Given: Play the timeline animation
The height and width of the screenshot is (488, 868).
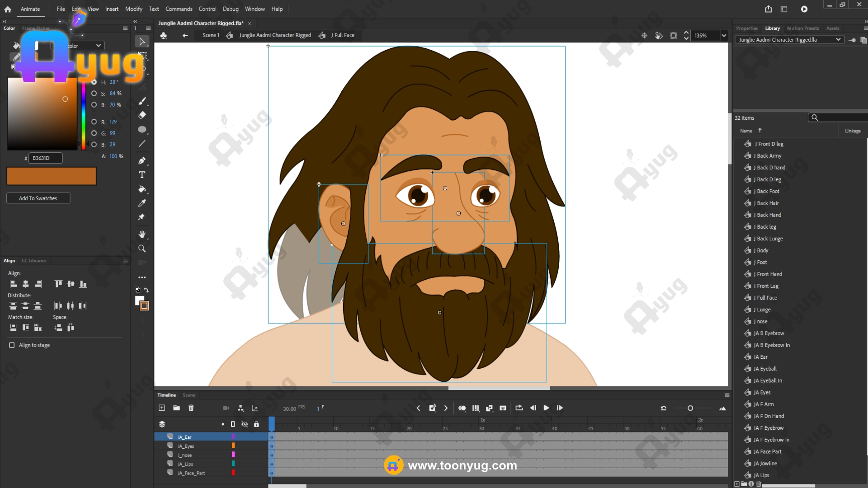Looking at the screenshot, I should (546, 408).
